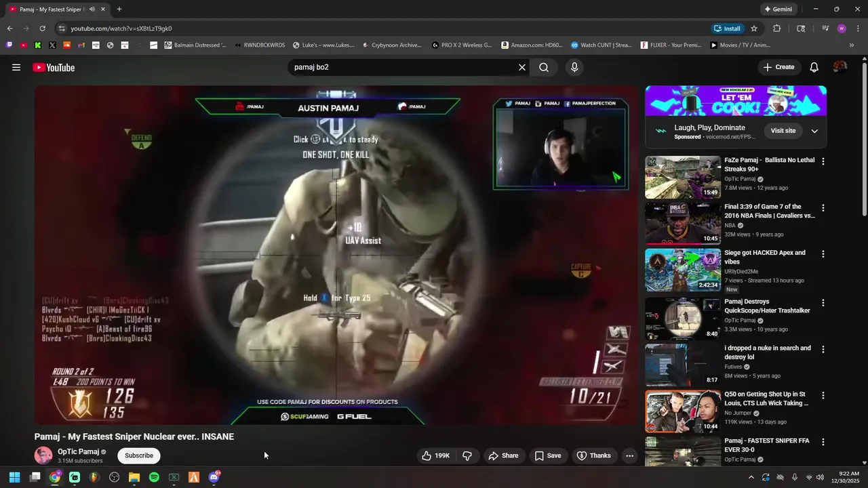This screenshot has width=868, height=488.
Task: Open 'Q50 on Getting Shot Up' thumbnail
Action: (683, 411)
